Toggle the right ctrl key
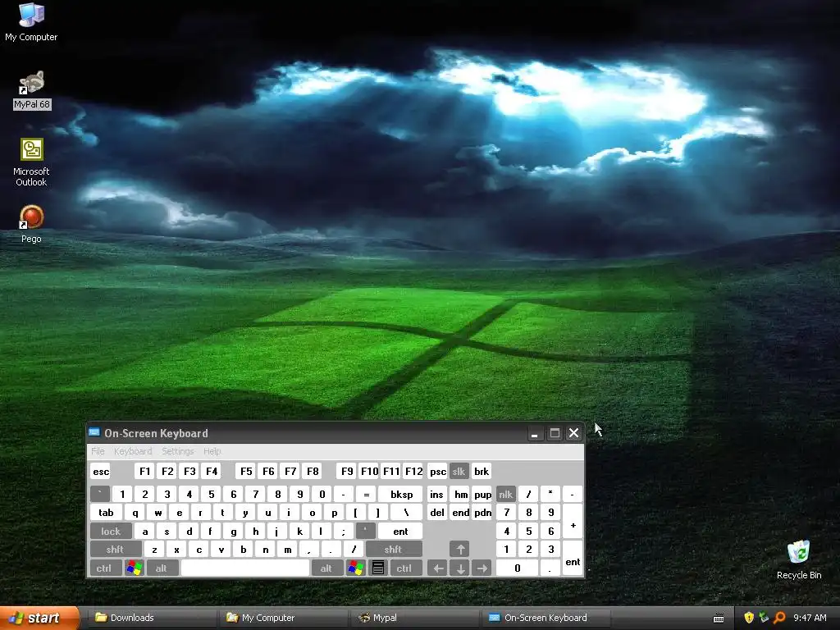The width and height of the screenshot is (840, 630). [405, 568]
